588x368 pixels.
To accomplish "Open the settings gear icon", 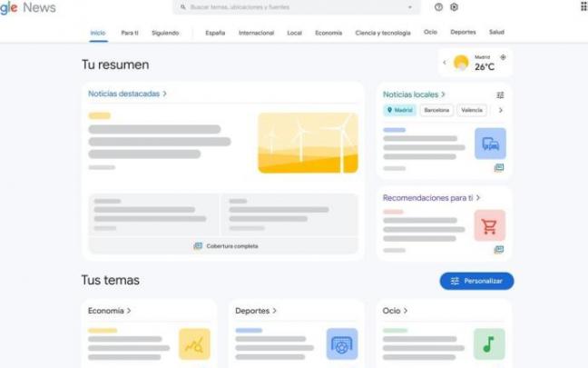I will pyautogui.click(x=454, y=7).
